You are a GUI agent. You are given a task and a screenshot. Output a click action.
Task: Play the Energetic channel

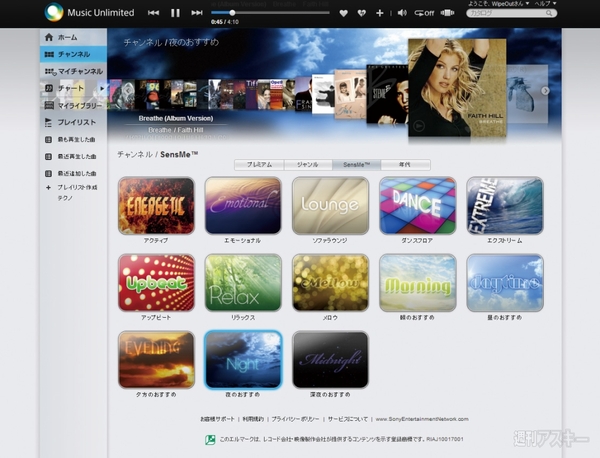[156, 205]
